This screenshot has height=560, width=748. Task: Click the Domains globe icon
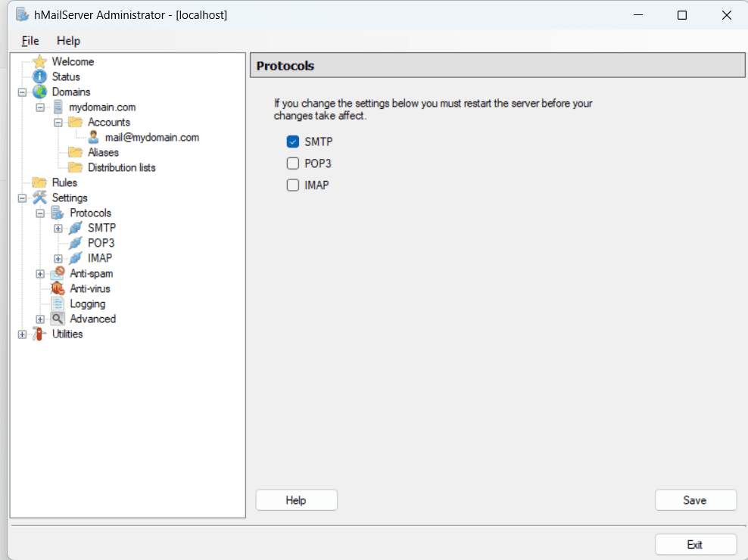click(39, 92)
